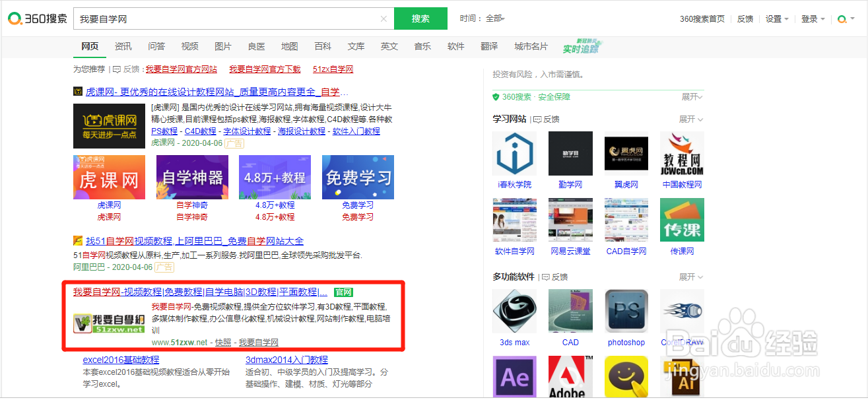The height and width of the screenshot is (400, 868).
Task: Click suggested query 我要自学网官方网站
Action: pos(182,69)
